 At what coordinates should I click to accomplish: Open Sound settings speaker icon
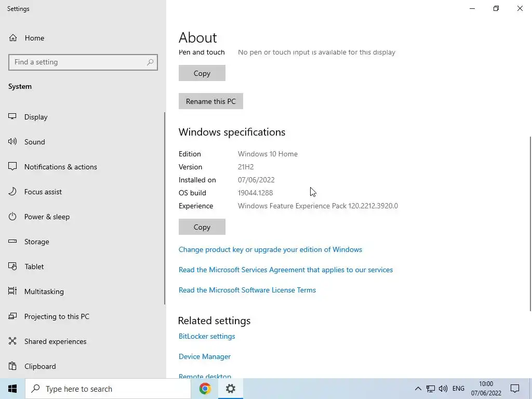tap(12, 141)
